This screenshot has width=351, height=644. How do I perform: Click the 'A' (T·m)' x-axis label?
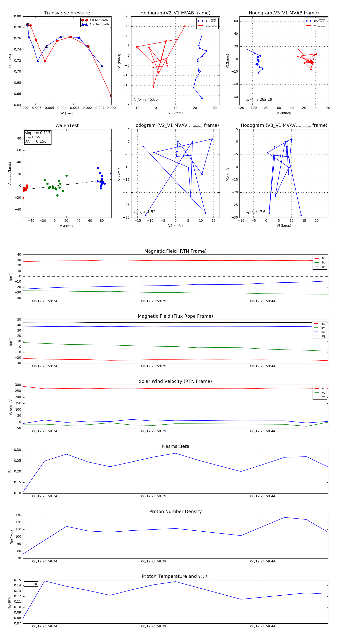tap(67, 113)
